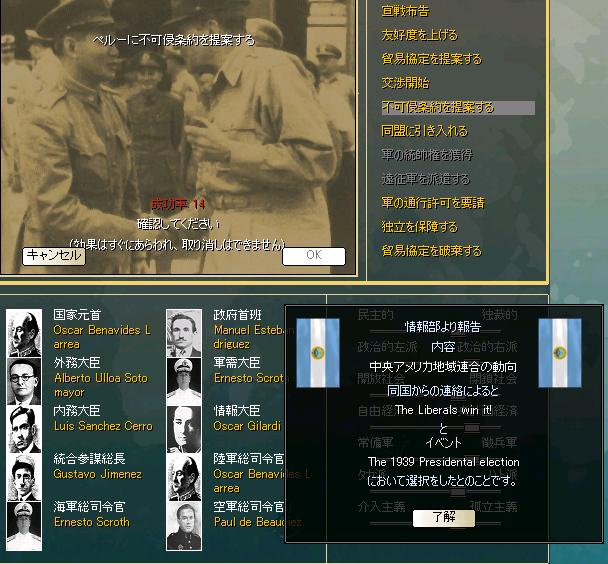Click right Central America flag in report
608x564 pixels.
click(x=560, y=353)
